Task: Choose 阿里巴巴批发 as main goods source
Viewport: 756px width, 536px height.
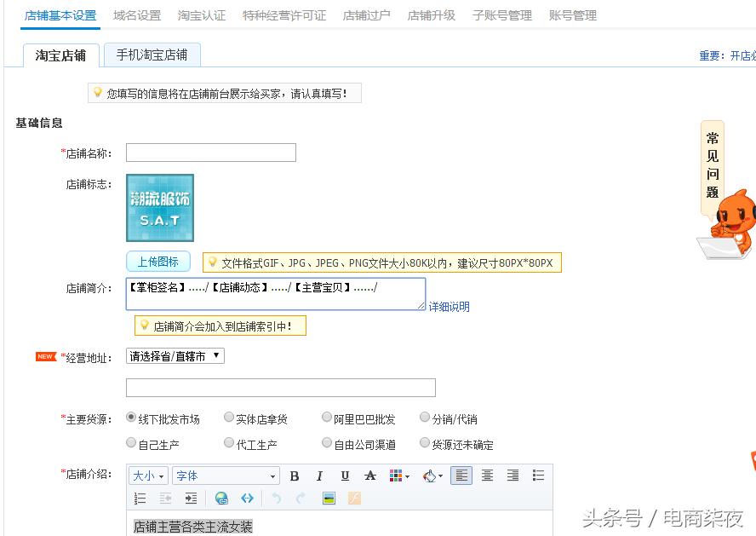Action: coord(327,418)
